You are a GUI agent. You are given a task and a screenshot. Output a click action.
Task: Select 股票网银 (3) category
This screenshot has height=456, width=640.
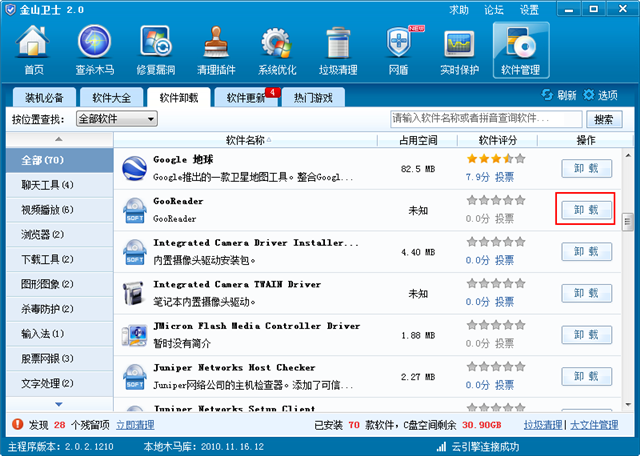tap(60, 358)
